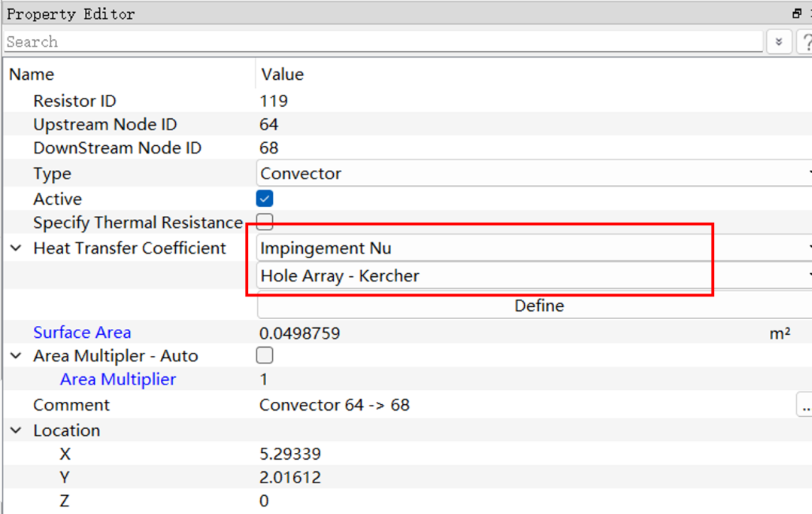Click the Search field in Property Editor
Viewport: 812px width, 514px height.
383,41
